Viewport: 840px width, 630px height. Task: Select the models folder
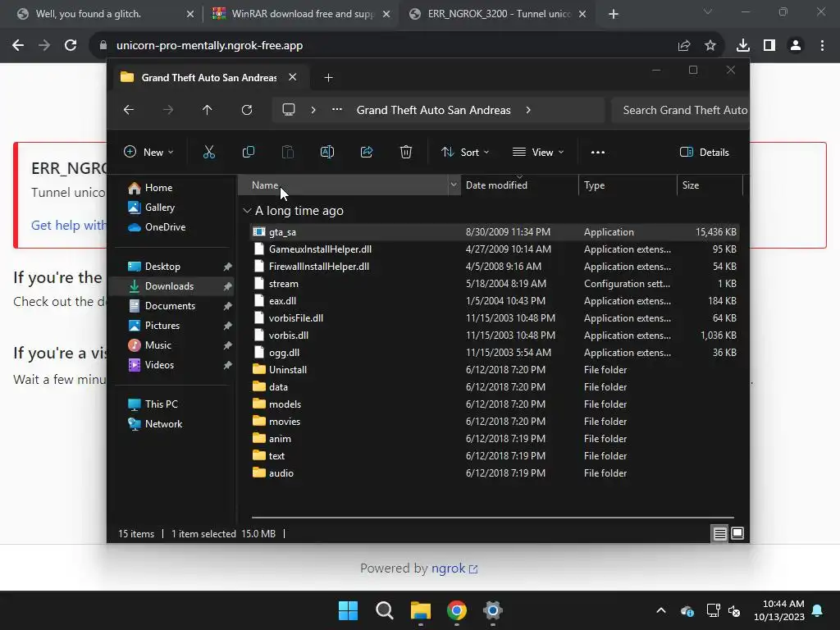point(494,404)
